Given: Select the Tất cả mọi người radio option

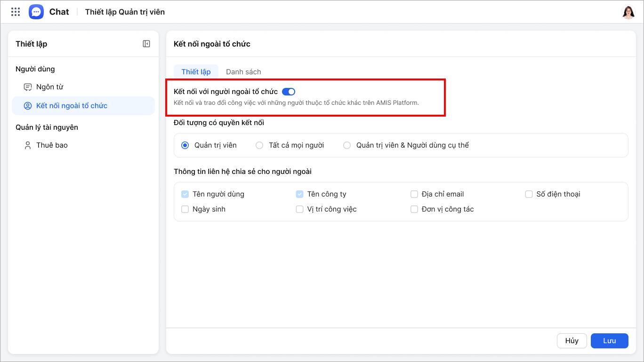Looking at the screenshot, I should (259, 145).
